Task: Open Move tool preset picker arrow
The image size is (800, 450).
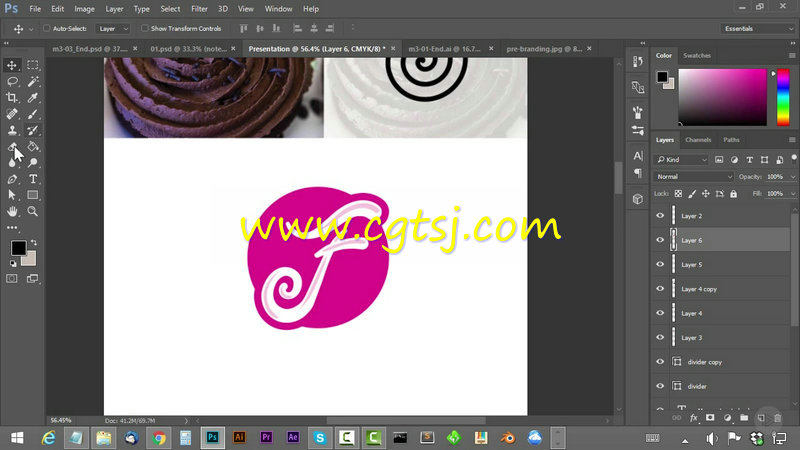Action: 31,29
